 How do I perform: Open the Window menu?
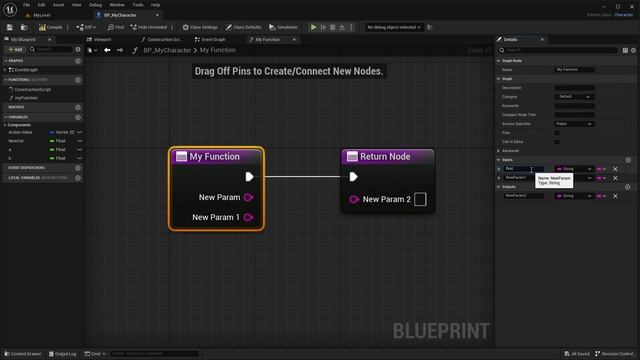click(x=117, y=5)
